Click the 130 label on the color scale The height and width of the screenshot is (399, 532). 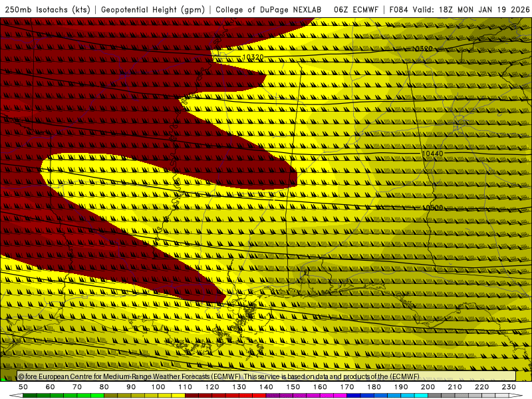click(239, 387)
